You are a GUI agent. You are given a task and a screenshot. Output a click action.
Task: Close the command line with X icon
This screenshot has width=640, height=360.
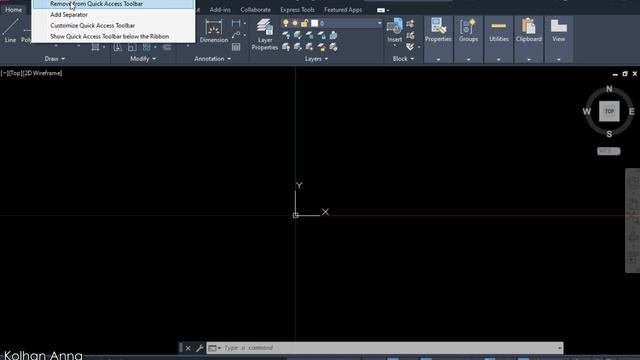pyautogui.click(x=188, y=348)
